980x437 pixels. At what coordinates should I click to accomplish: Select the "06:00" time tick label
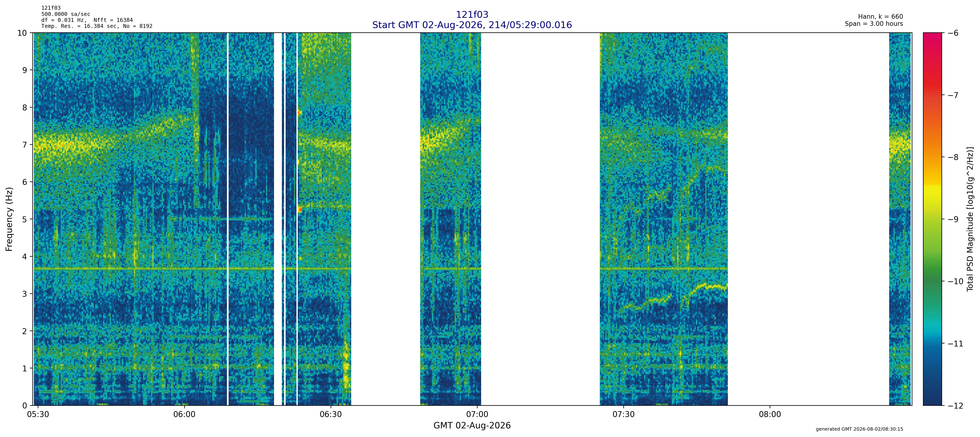(x=184, y=415)
